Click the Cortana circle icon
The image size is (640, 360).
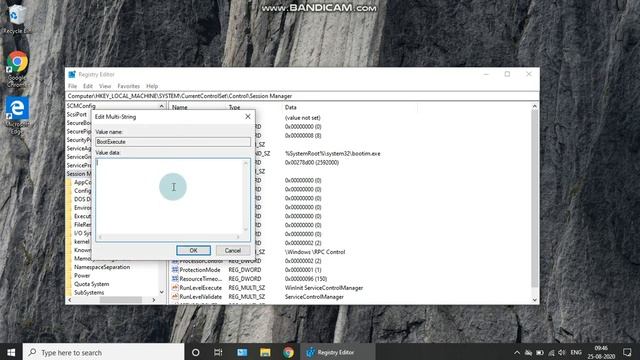(196, 352)
